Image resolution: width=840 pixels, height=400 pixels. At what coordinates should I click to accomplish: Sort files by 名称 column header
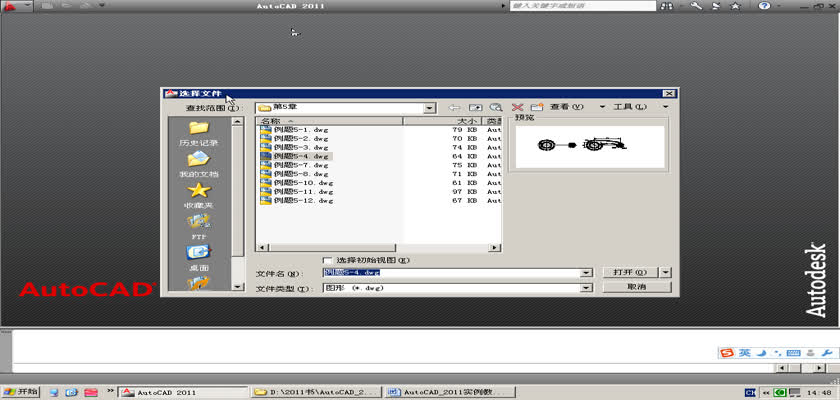tap(329, 121)
